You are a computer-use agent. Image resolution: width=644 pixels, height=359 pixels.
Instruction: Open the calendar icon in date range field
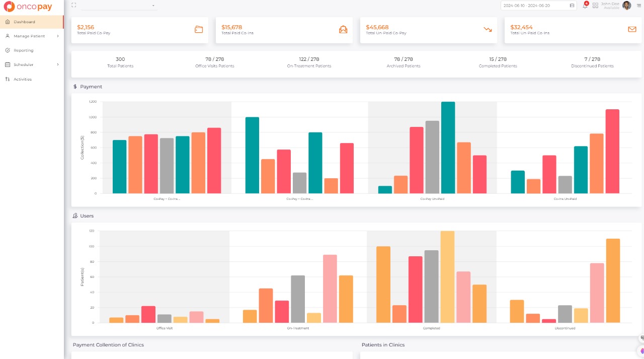pyautogui.click(x=572, y=6)
